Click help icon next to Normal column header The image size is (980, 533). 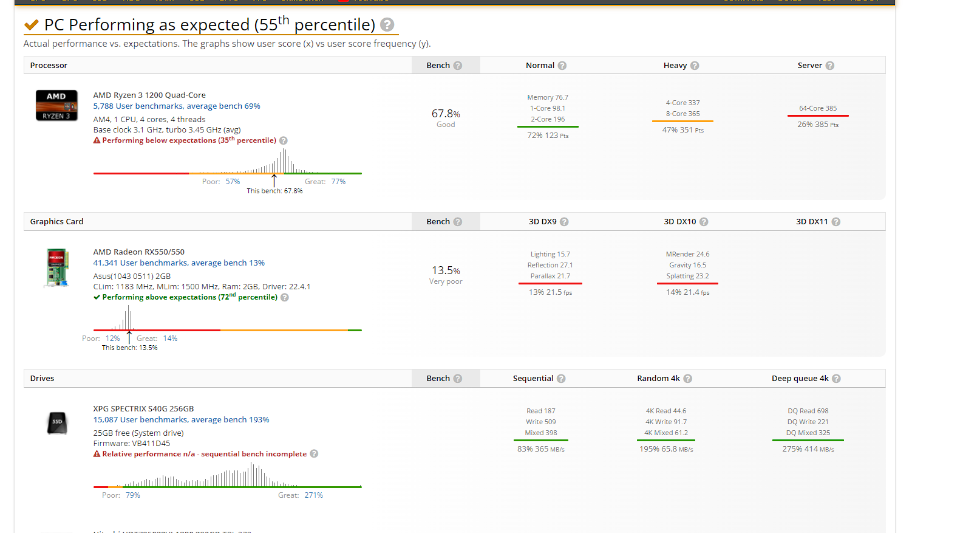click(562, 66)
